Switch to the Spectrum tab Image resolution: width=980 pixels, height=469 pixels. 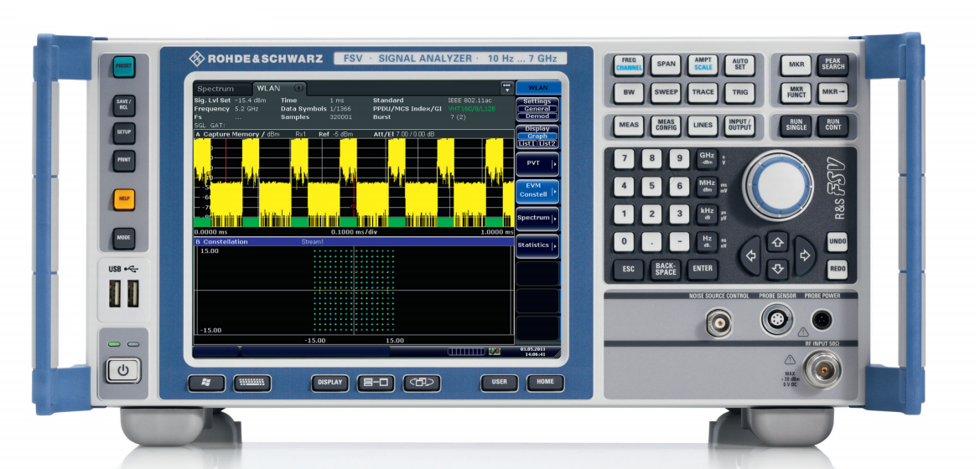[x=221, y=88]
